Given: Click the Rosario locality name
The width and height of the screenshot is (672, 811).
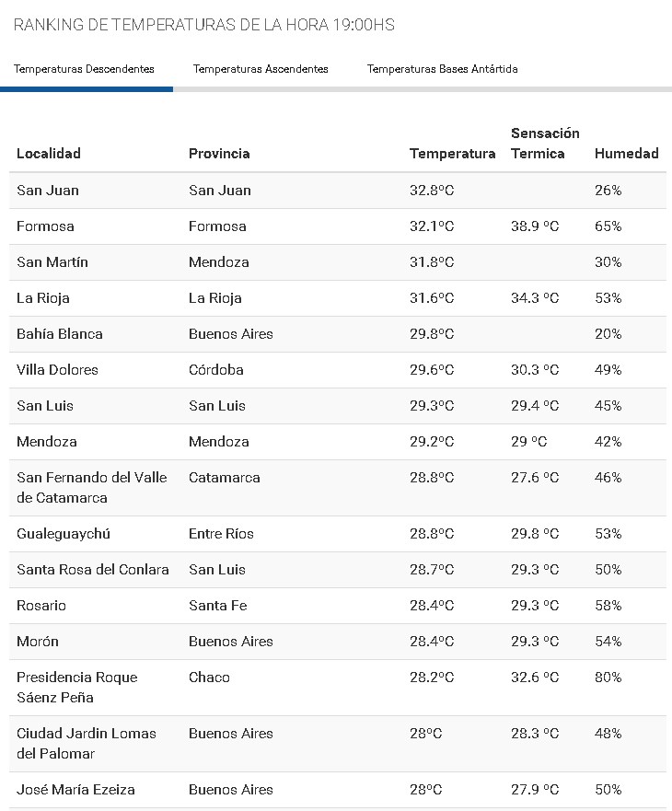Looking at the screenshot, I should tap(41, 606).
